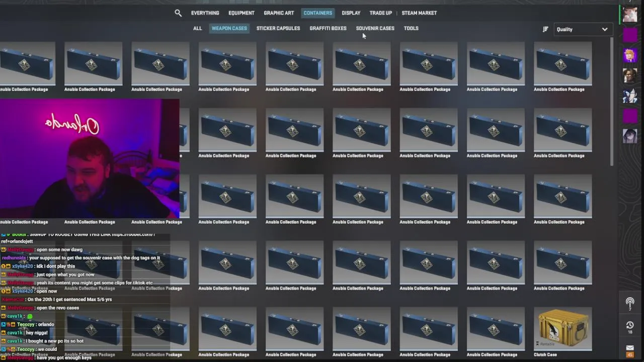This screenshot has width=644, height=362.
Task: Open your own profile avatar at sidebar top
Action: tap(630, 14)
